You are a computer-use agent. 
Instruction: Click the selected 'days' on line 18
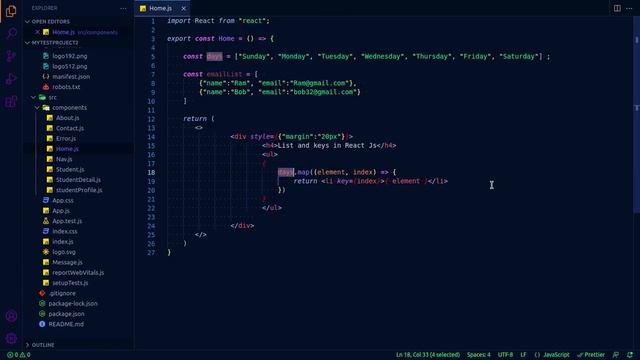(x=286, y=172)
